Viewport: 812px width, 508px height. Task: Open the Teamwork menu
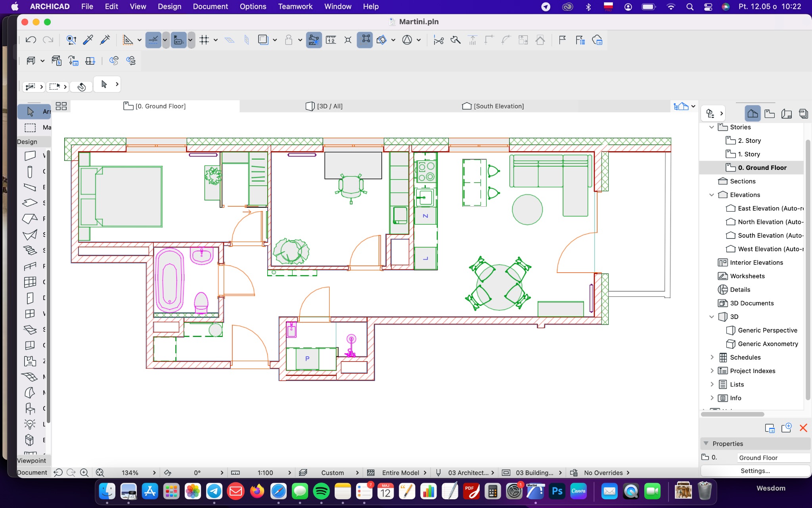coord(295,6)
